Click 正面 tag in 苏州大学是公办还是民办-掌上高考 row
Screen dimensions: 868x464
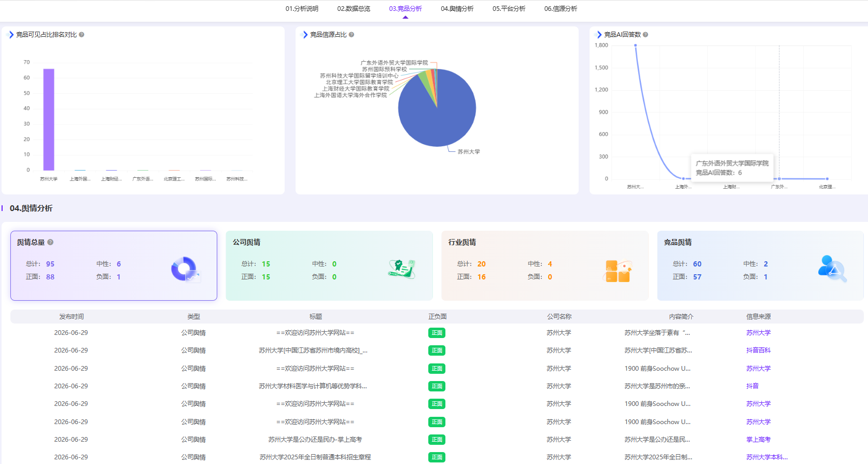pos(437,440)
